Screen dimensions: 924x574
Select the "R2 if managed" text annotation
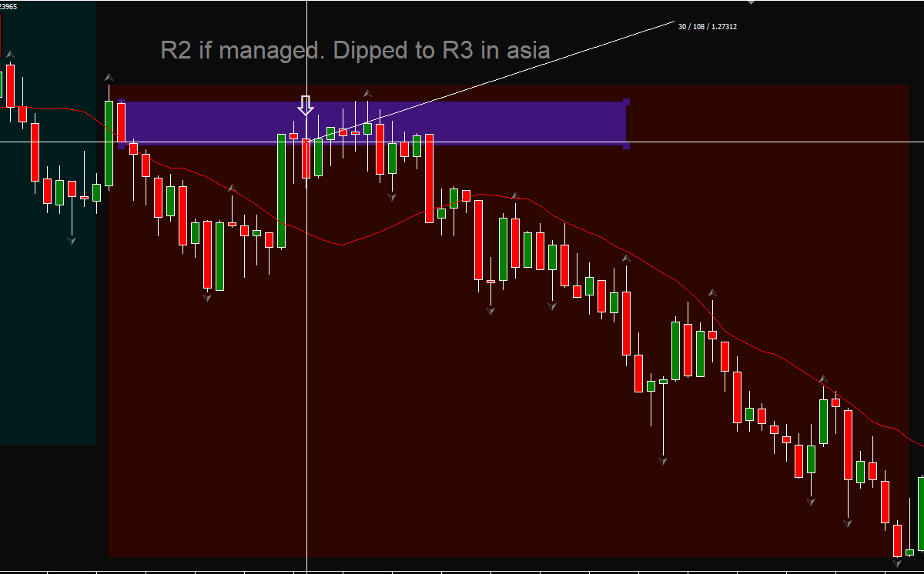pos(355,51)
